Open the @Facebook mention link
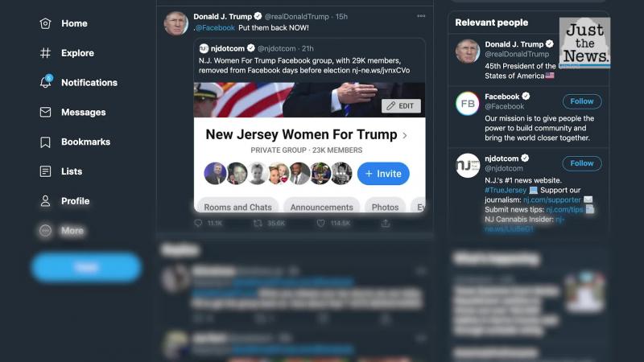 (215, 28)
